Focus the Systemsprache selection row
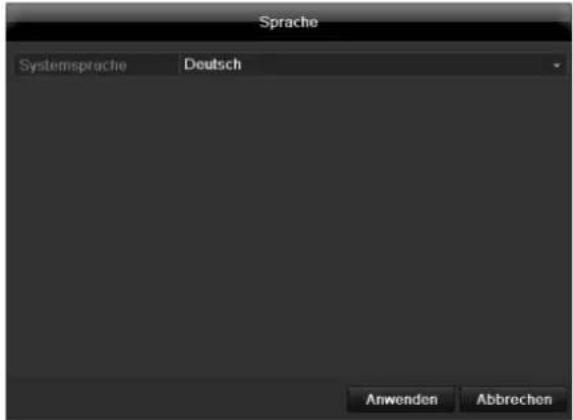 pyautogui.click(x=289, y=65)
